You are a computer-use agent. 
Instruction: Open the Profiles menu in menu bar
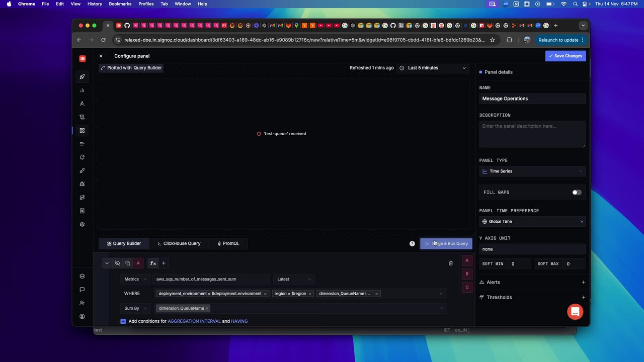click(146, 4)
